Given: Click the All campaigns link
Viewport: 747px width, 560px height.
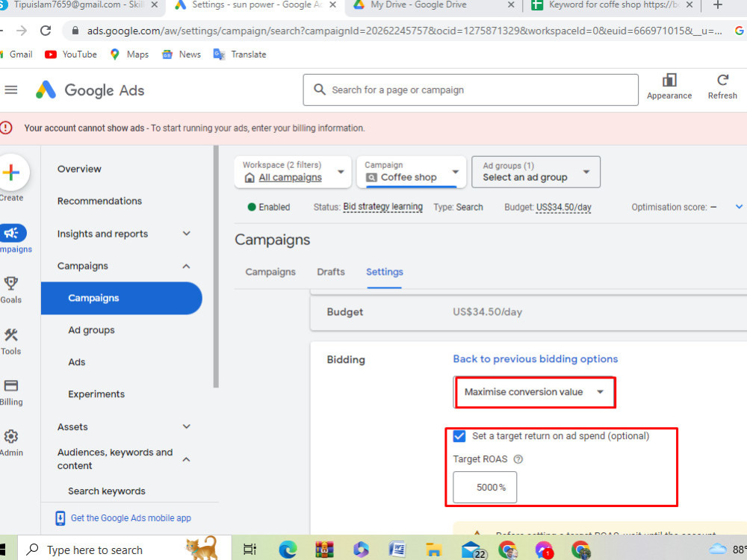Looking at the screenshot, I should point(290,178).
